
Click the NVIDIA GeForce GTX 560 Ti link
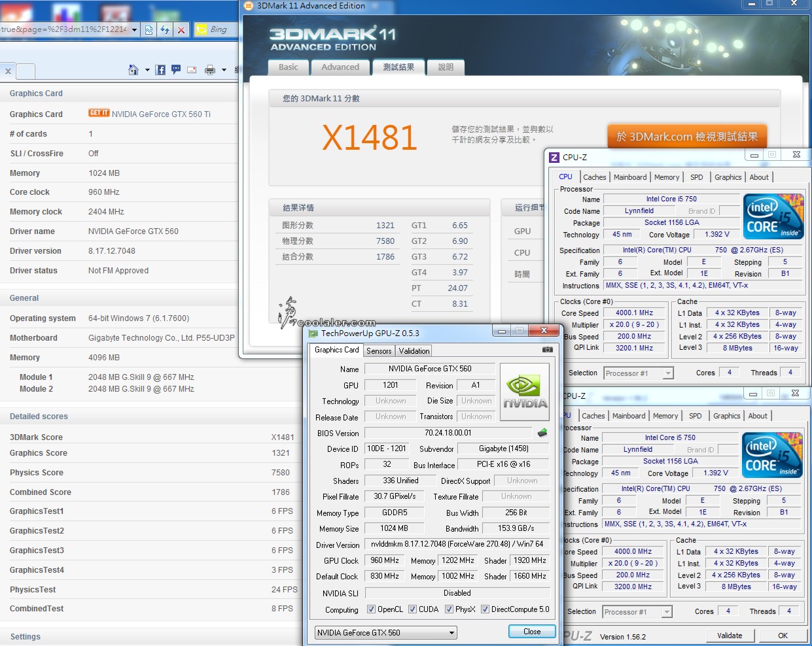click(161, 114)
